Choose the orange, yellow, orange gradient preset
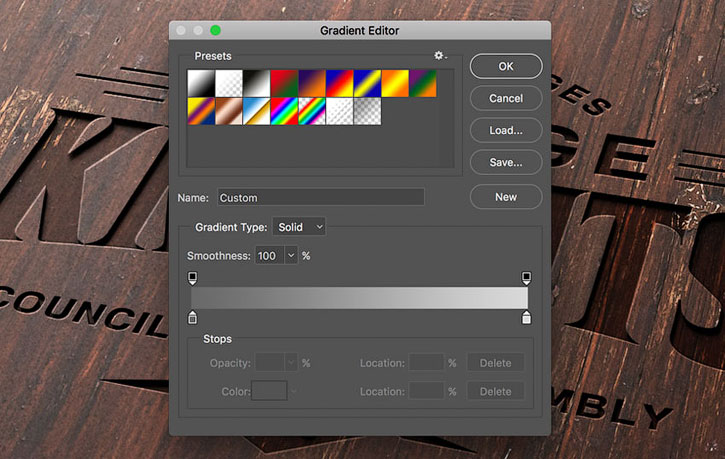The height and width of the screenshot is (459, 725). click(395, 83)
